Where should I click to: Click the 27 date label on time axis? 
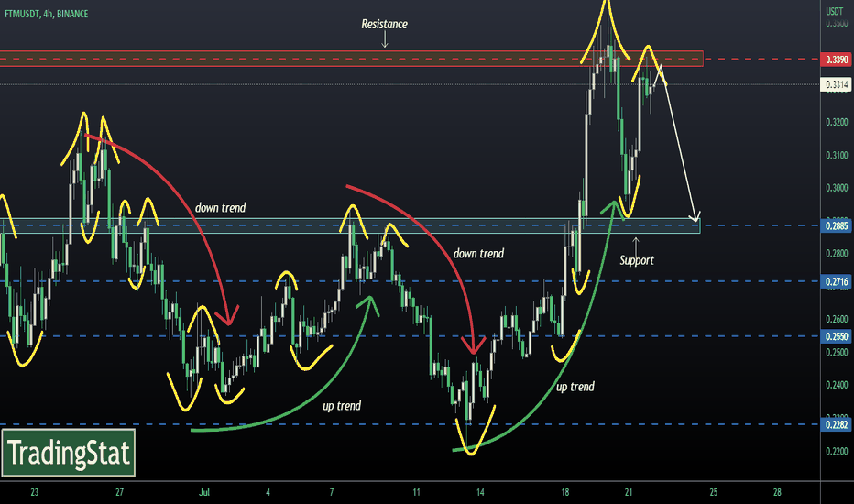[x=119, y=493]
